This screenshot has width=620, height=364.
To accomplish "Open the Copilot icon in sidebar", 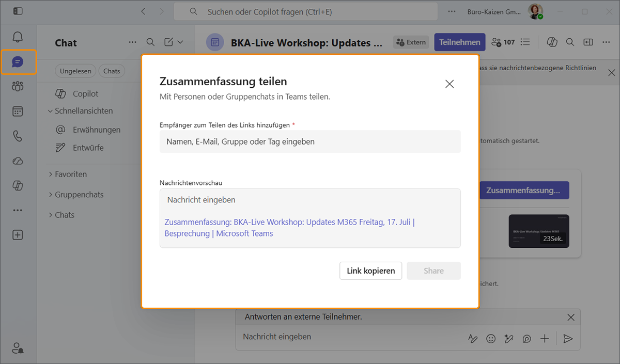I will click(18, 185).
